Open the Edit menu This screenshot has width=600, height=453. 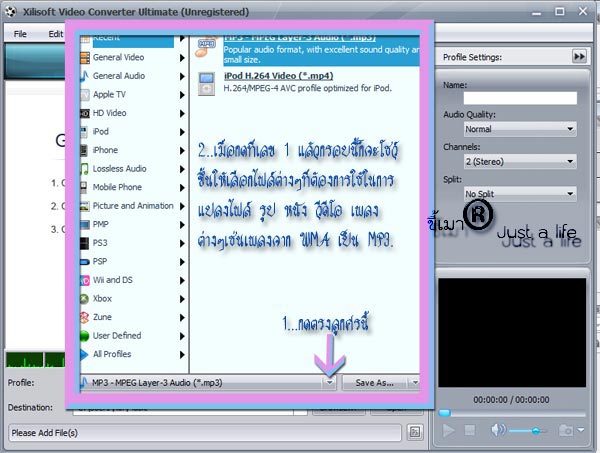(x=55, y=34)
